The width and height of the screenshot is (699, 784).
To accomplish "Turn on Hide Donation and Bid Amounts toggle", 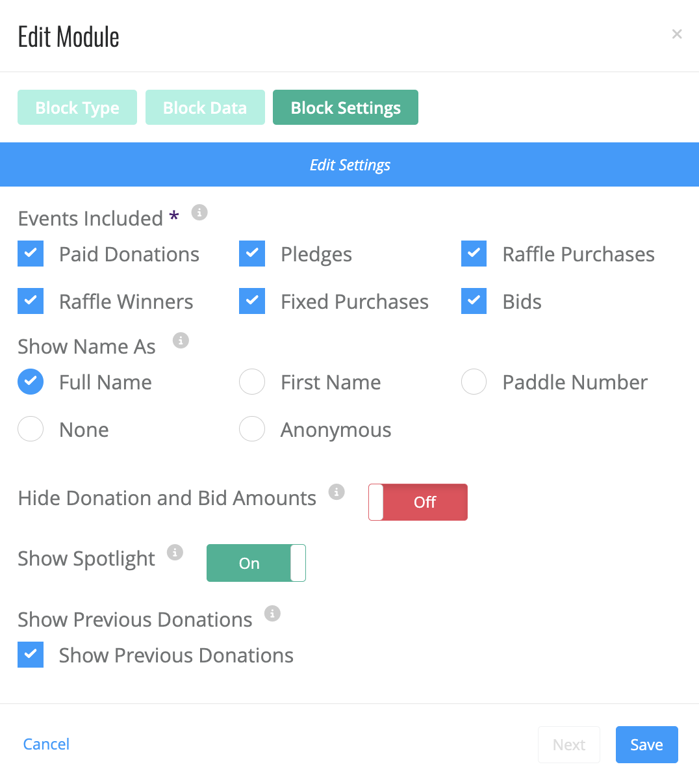I will pos(418,502).
